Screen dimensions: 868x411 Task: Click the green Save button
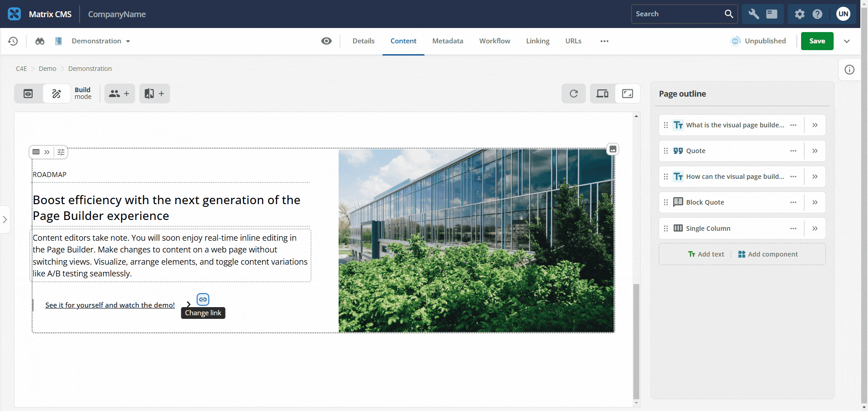pyautogui.click(x=817, y=41)
